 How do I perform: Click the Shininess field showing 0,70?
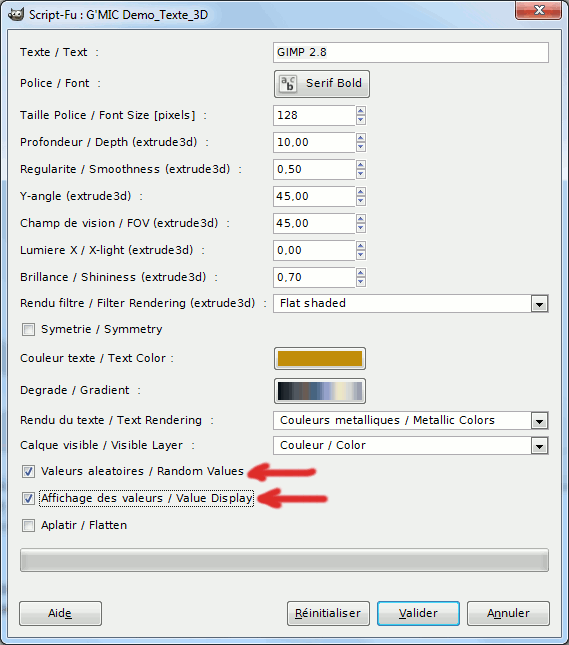[x=314, y=277]
